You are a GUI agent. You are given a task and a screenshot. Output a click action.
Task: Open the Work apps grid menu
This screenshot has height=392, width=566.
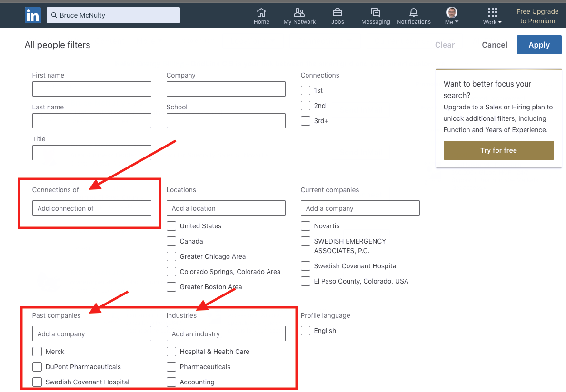pyautogui.click(x=492, y=13)
